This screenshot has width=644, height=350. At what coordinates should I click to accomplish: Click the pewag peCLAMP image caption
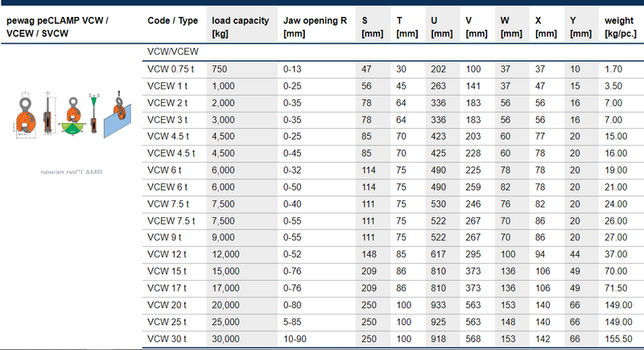(x=72, y=171)
